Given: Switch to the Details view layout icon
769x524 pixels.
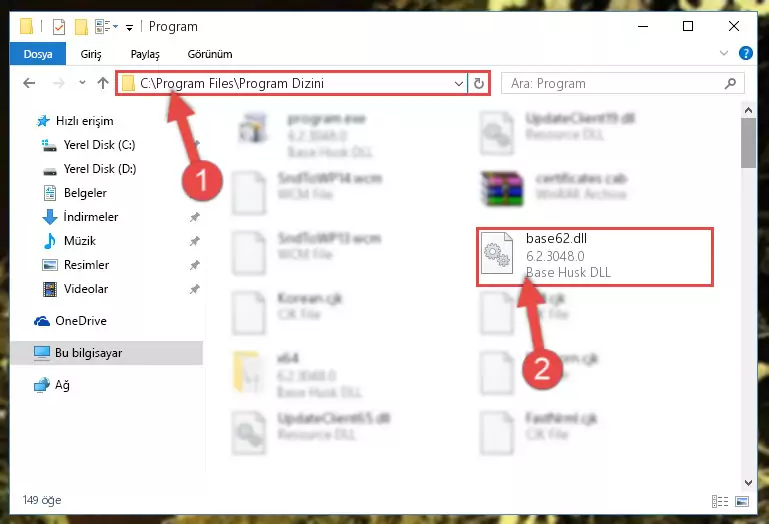Looking at the screenshot, I should [x=719, y=501].
